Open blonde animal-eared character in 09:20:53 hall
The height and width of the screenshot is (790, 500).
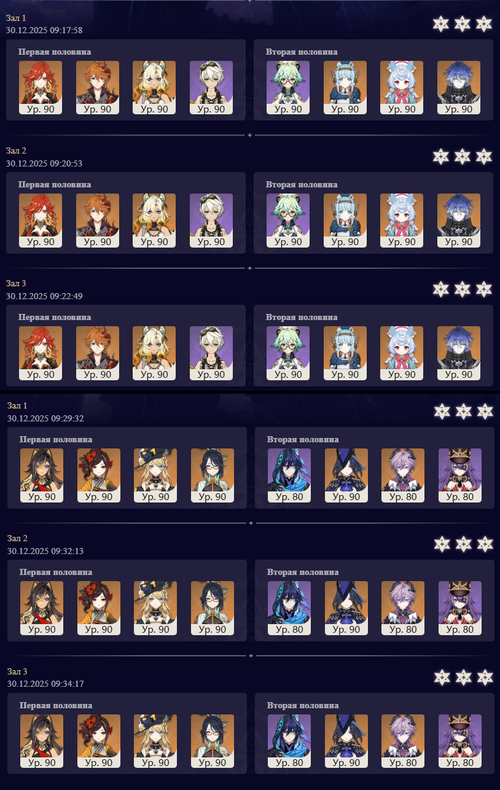coord(154,220)
